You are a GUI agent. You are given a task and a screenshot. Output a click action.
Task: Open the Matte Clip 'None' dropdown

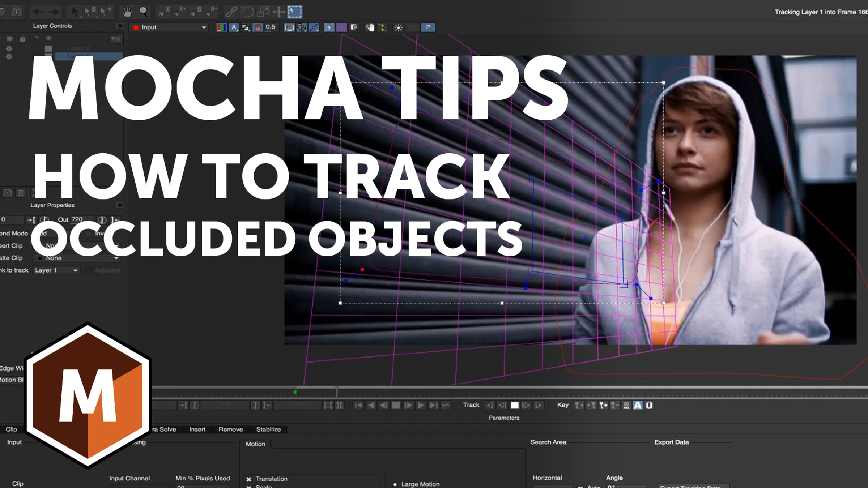(77, 258)
